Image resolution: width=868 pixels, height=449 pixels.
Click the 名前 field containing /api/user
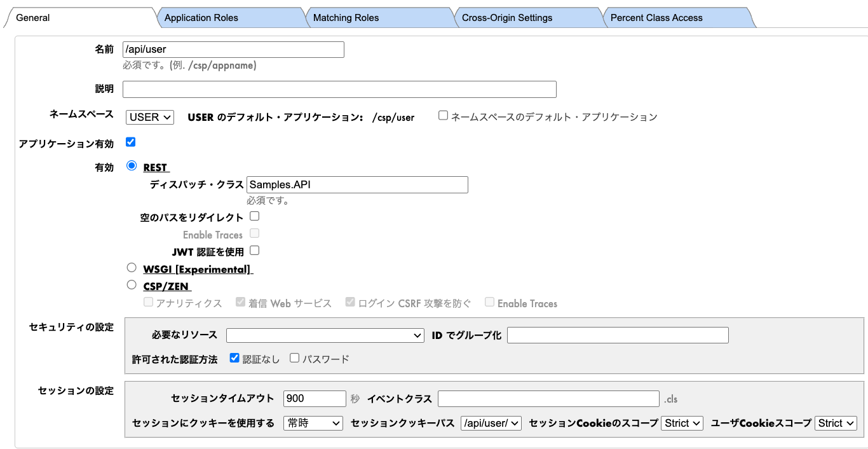point(233,50)
